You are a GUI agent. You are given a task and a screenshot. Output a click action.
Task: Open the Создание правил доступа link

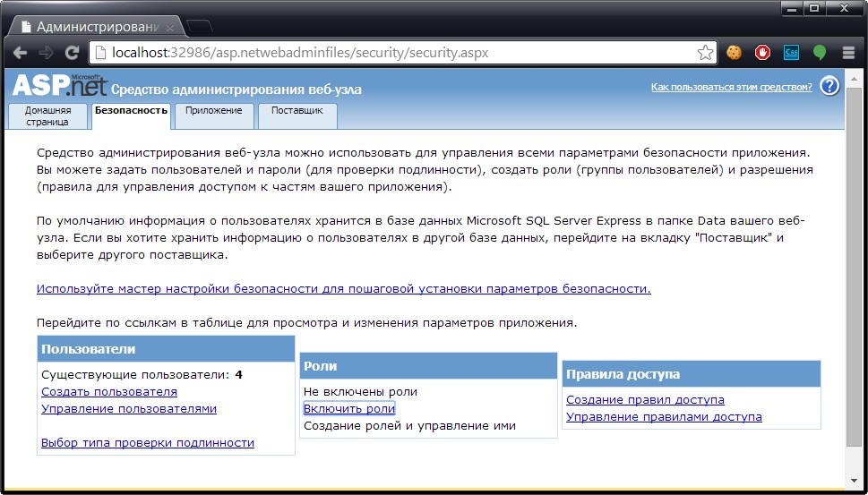[x=646, y=400]
